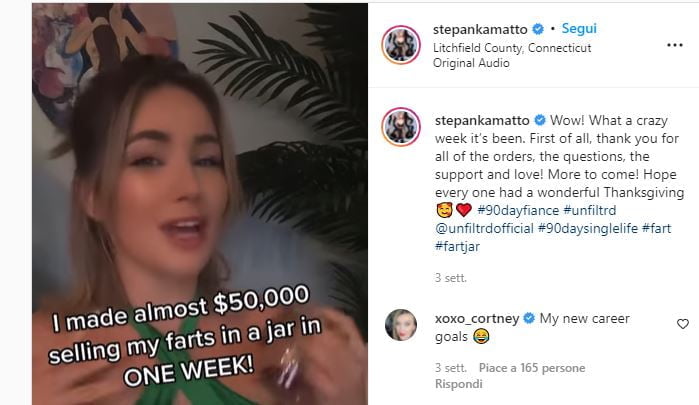The height and width of the screenshot is (405, 699).
Task: Open the Original Audio link
Action: (471, 63)
